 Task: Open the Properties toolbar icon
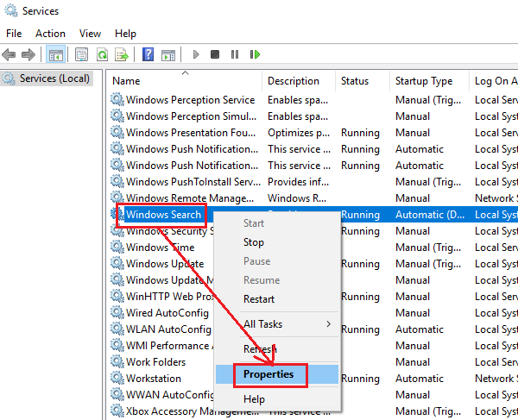tap(81, 54)
